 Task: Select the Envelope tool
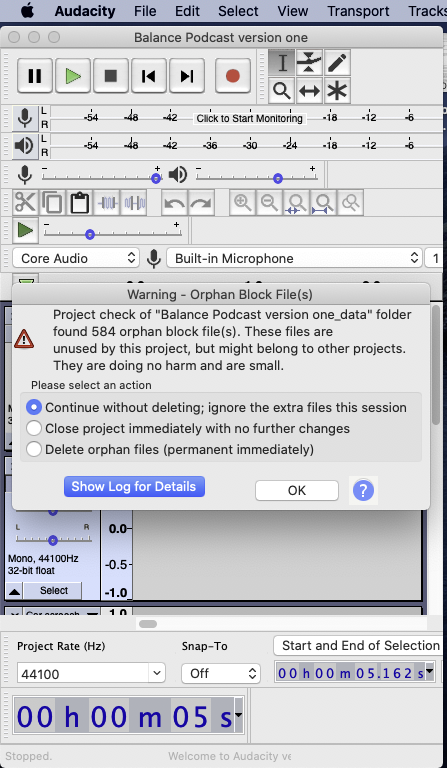[309, 62]
